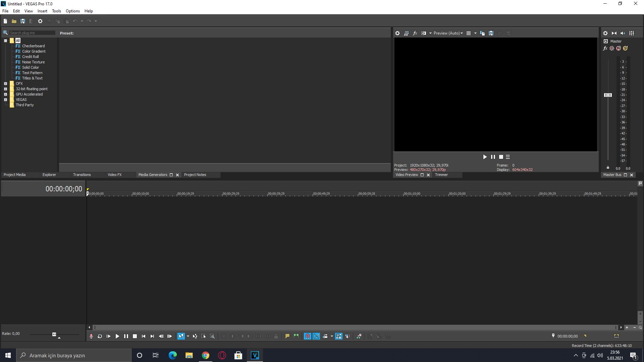This screenshot has height=362, width=644.
Task: Open Project Properties gear in main toolbar
Action: pos(40,21)
